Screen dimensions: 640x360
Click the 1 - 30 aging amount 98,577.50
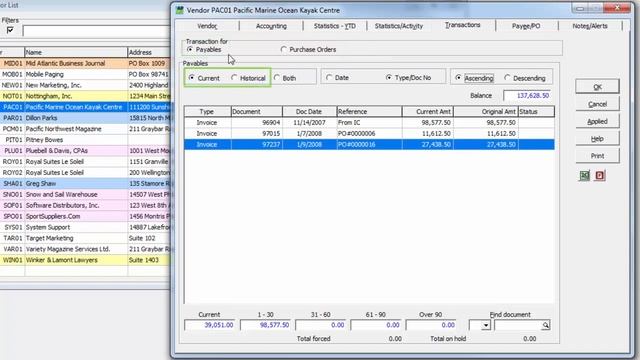tap(265, 325)
